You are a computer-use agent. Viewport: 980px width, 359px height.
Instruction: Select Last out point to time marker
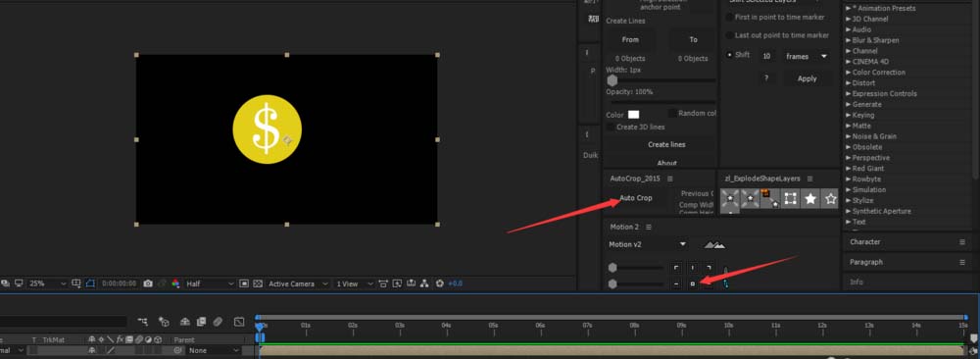coord(729,35)
